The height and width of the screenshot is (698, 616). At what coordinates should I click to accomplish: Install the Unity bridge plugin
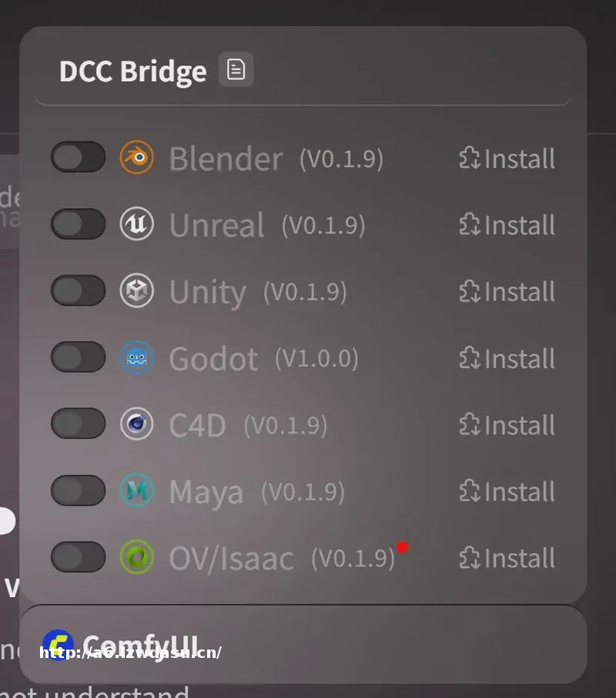(x=507, y=291)
